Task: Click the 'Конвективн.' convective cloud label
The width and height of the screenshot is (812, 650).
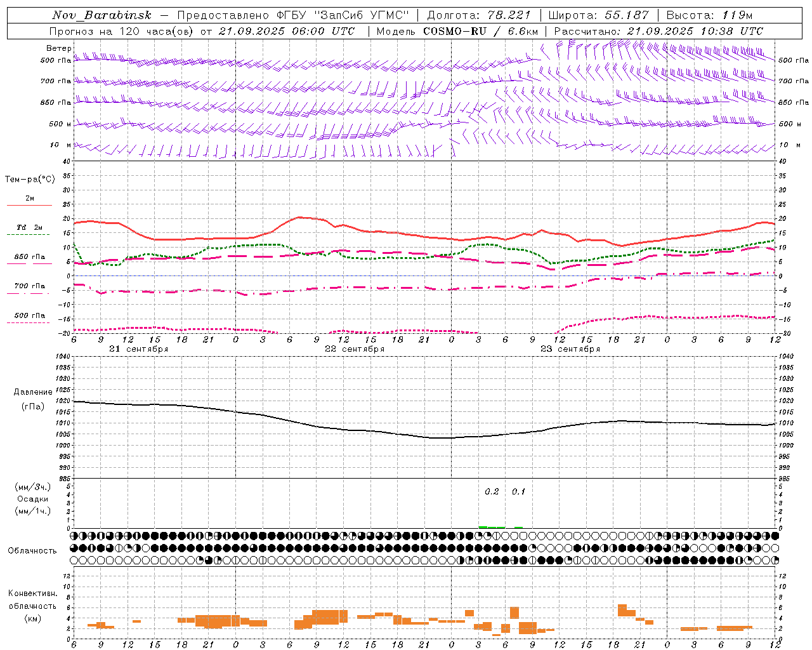Action: [32, 594]
